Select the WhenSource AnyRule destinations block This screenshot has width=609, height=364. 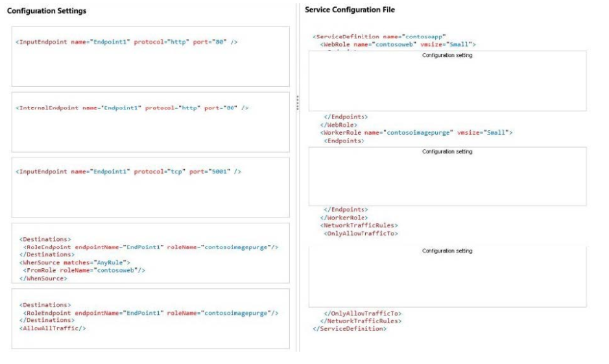click(x=150, y=253)
